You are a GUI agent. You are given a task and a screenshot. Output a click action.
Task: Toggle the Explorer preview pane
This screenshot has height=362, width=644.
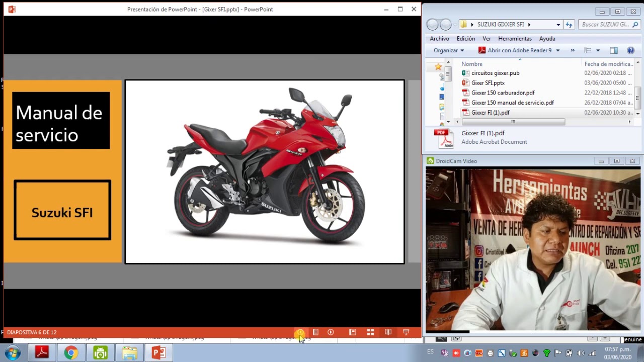614,50
